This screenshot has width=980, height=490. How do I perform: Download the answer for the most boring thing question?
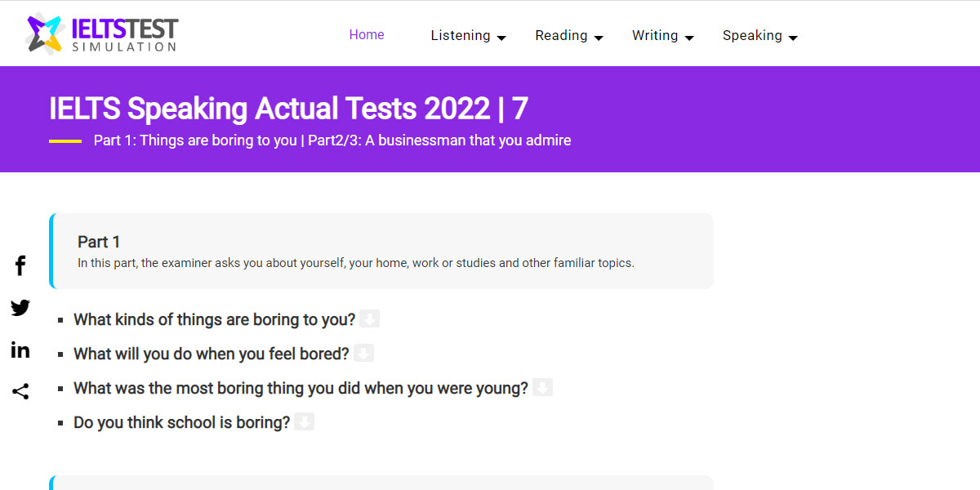tap(544, 387)
